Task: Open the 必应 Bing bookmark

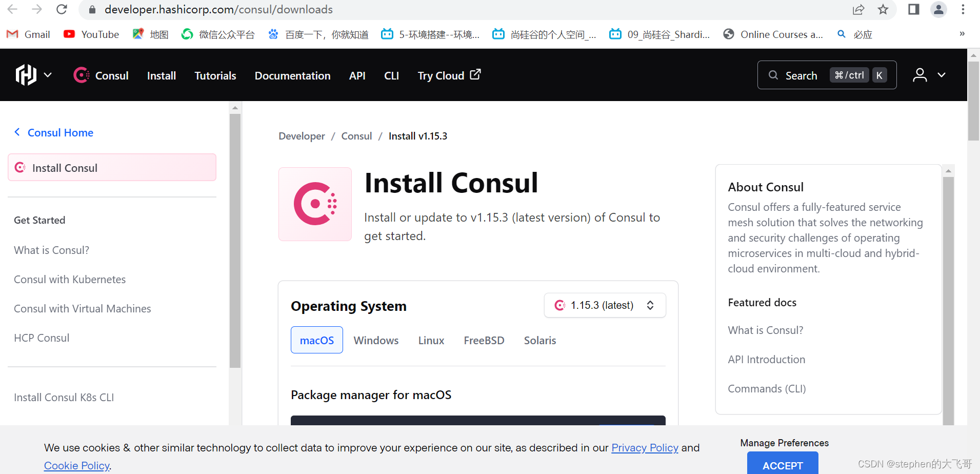Action: coord(854,34)
